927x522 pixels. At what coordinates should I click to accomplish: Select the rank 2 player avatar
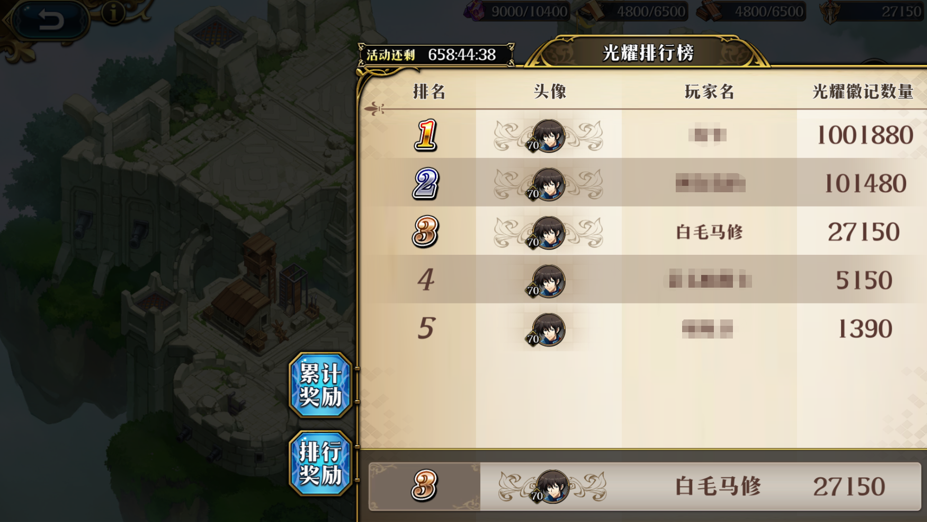pos(548,184)
